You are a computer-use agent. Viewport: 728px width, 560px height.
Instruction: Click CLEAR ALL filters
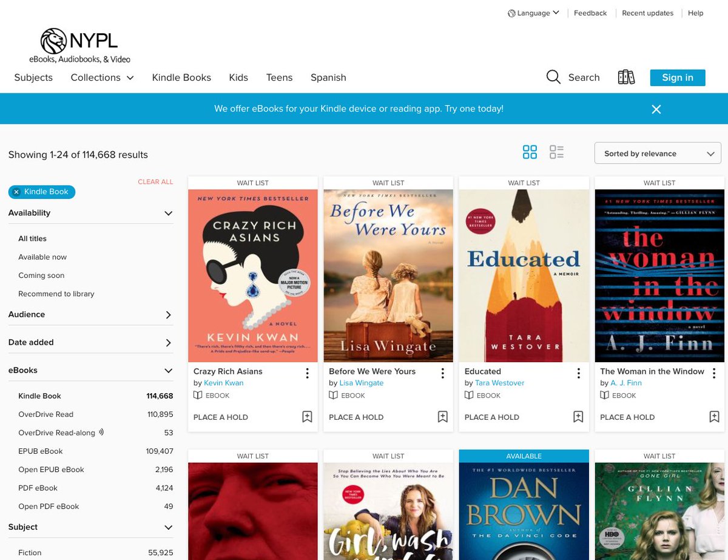coord(155,182)
